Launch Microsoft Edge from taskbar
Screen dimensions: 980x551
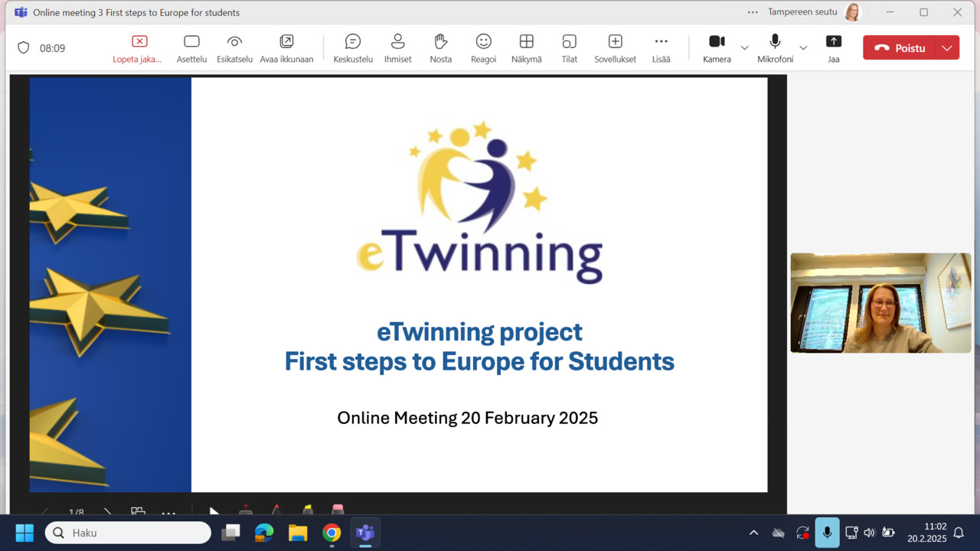(x=264, y=533)
